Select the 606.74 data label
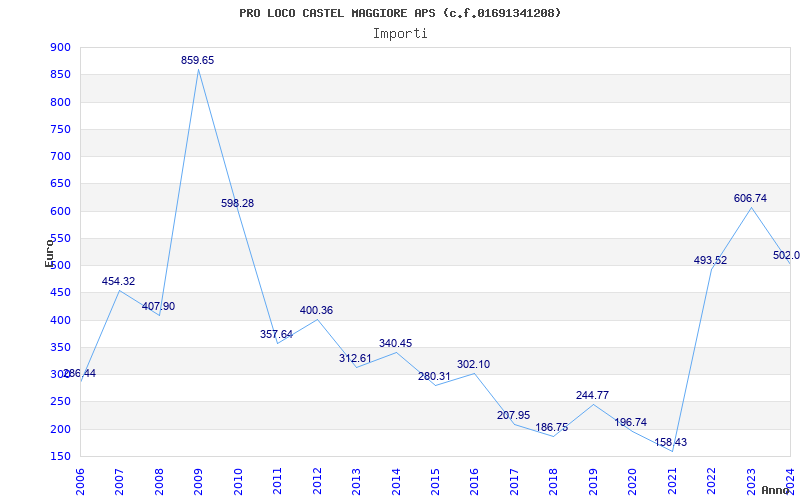The image size is (800, 500). [750, 198]
